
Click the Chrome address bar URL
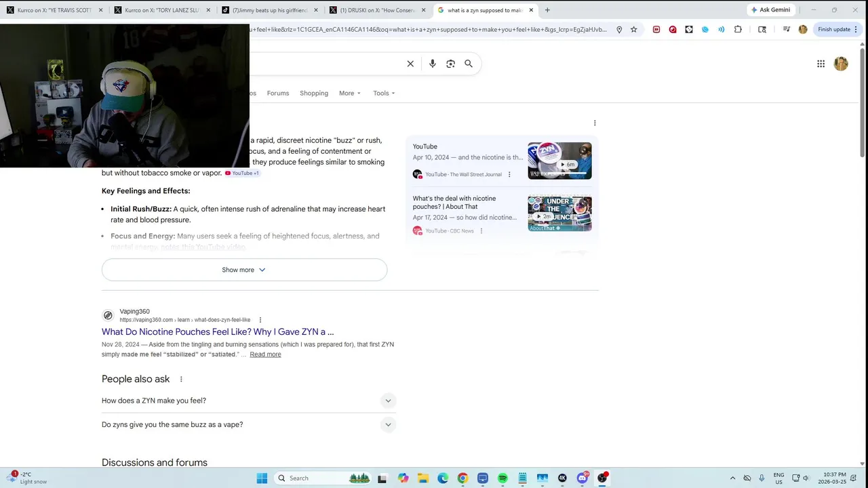click(429, 30)
